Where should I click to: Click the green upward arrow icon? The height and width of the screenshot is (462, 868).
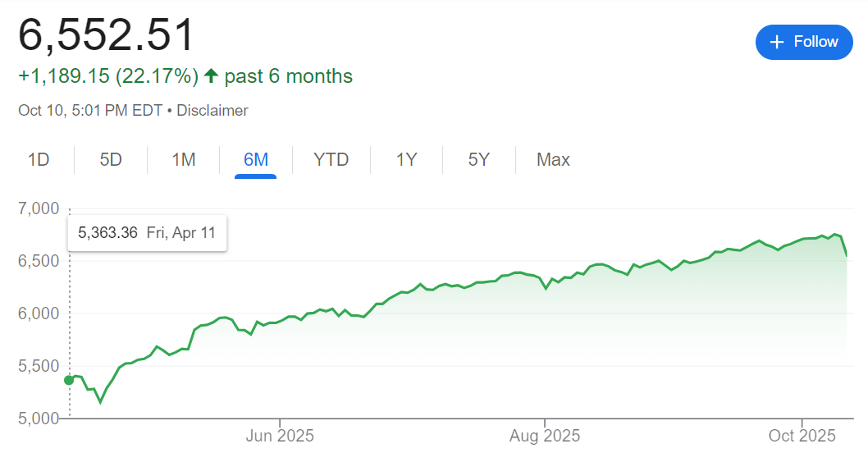click(x=211, y=76)
